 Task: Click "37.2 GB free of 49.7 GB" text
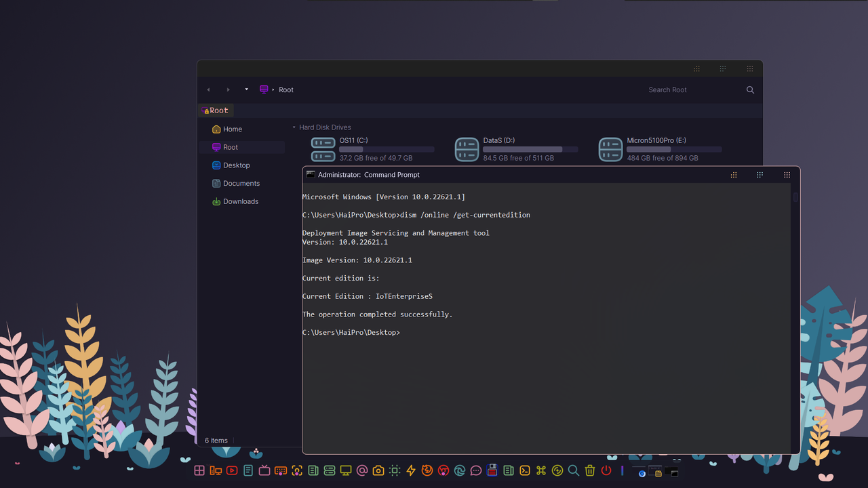click(x=376, y=158)
